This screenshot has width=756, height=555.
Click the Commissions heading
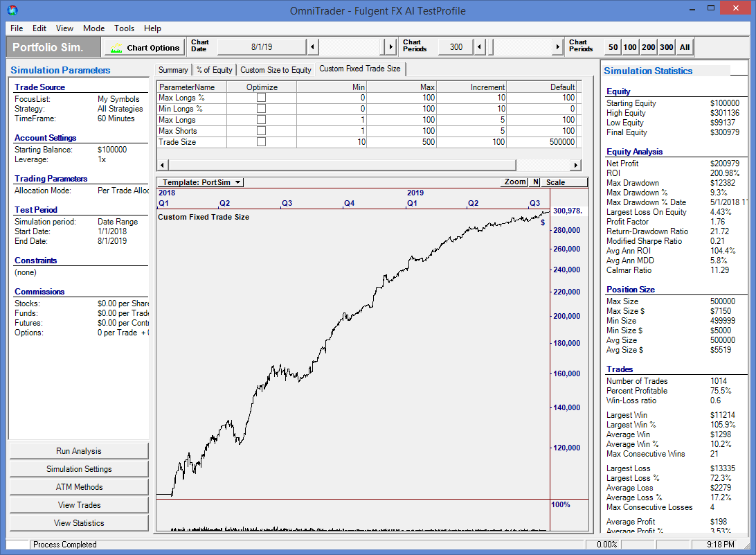coord(39,292)
